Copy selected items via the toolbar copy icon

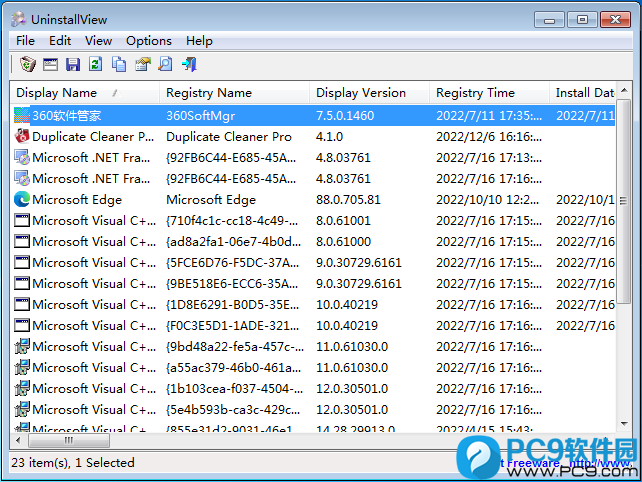pyautogui.click(x=119, y=64)
